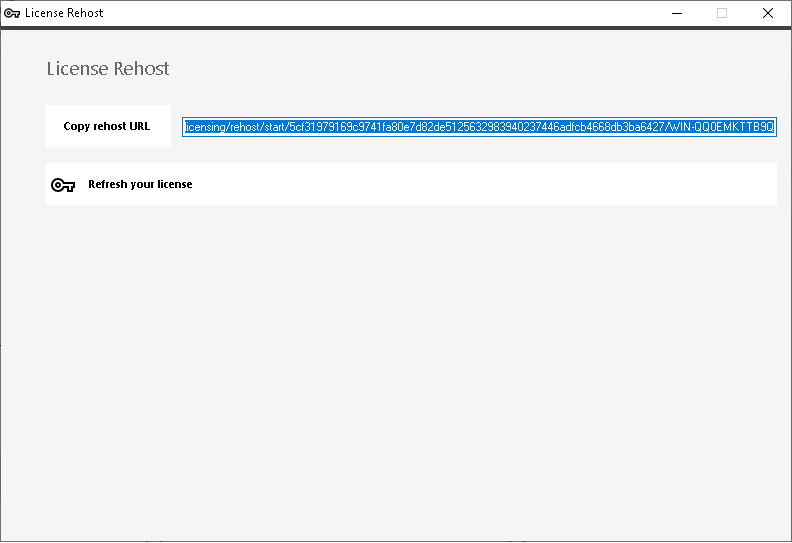Click the key icon beside Refresh your license
Image resolution: width=792 pixels, height=543 pixels.
click(63, 185)
